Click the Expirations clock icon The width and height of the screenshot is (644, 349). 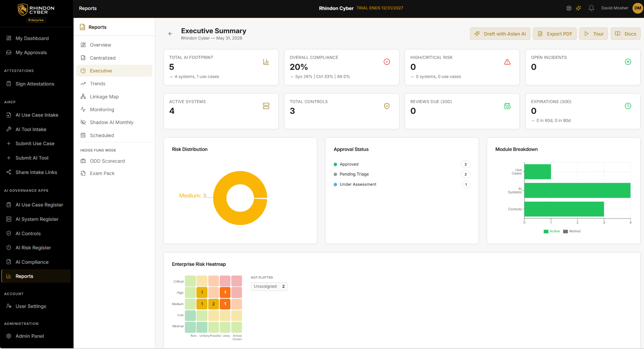628,106
